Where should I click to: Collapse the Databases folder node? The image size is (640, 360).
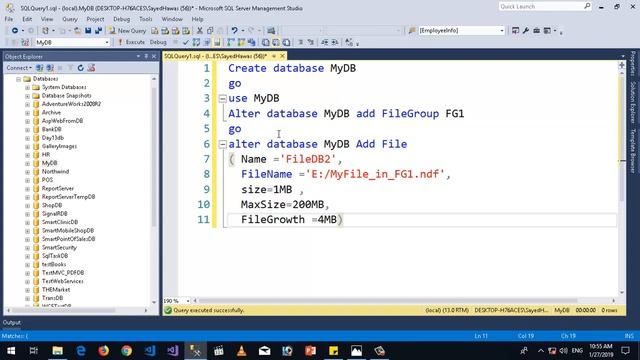(18, 79)
